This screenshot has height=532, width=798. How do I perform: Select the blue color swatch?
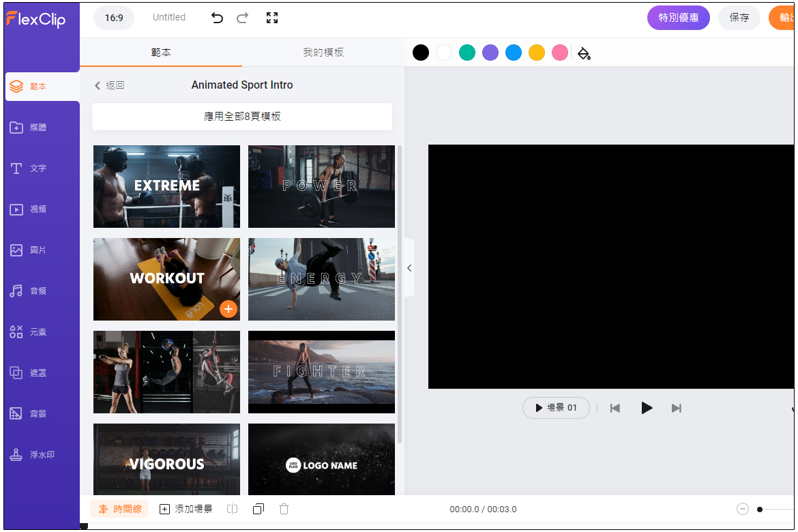[x=514, y=53]
